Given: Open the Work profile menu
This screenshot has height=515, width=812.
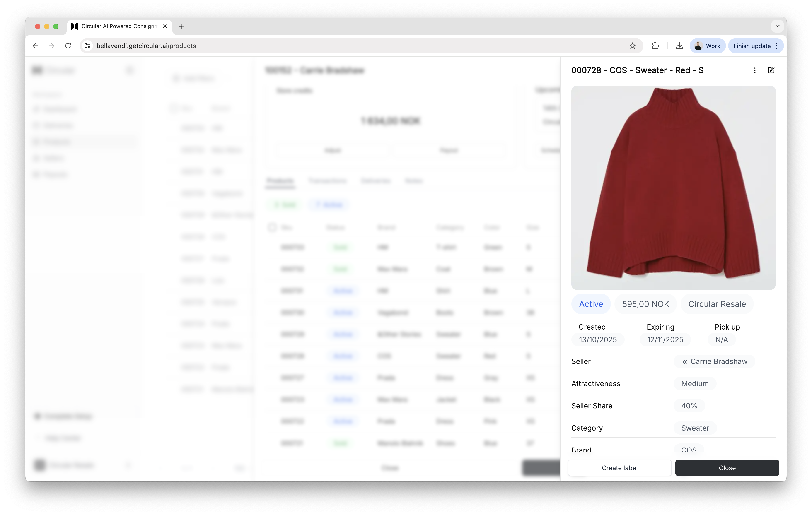Looking at the screenshot, I should click(707, 46).
